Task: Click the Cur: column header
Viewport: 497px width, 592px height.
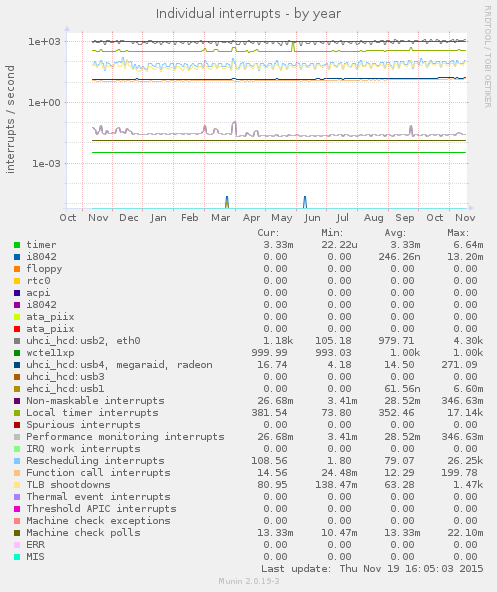Action: (268, 233)
